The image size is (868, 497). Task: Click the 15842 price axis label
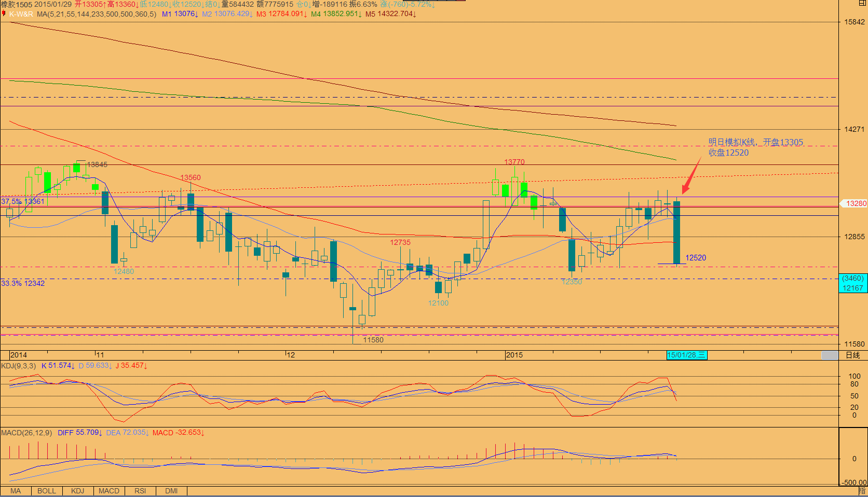coord(855,22)
